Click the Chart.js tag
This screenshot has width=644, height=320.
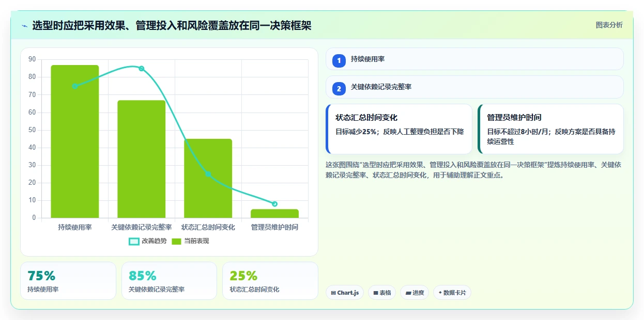point(345,293)
